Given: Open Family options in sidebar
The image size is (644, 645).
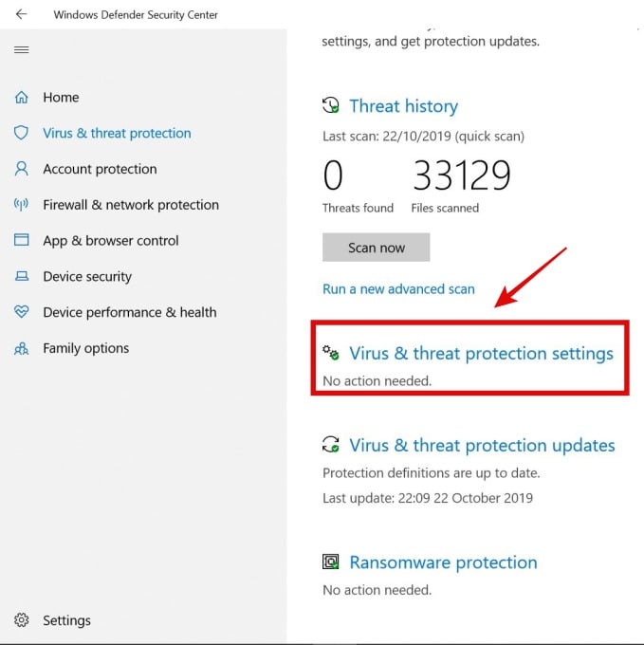Looking at the screenshot, I should point(85,348).
